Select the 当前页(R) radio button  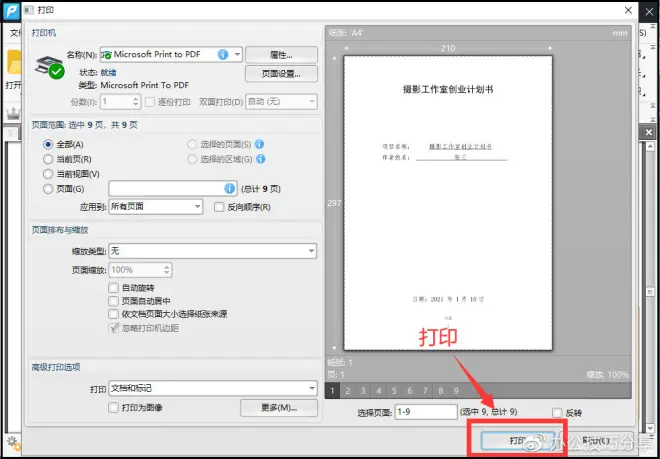pos(48,159)
